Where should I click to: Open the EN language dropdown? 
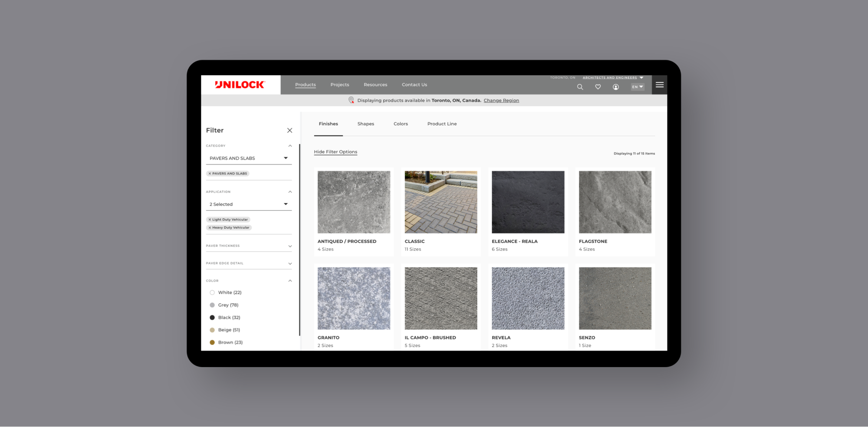[637, 87]
